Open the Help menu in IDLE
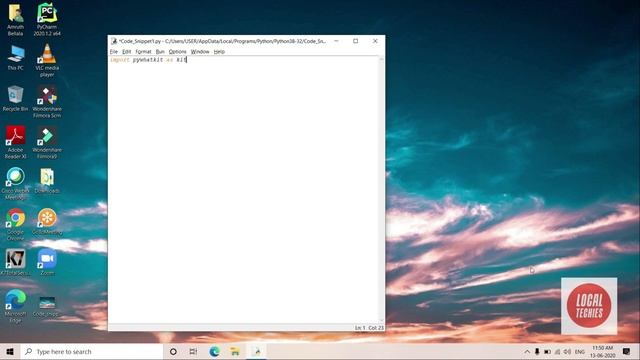This screenshot has width=640, height=360. [x=219, y=52]
